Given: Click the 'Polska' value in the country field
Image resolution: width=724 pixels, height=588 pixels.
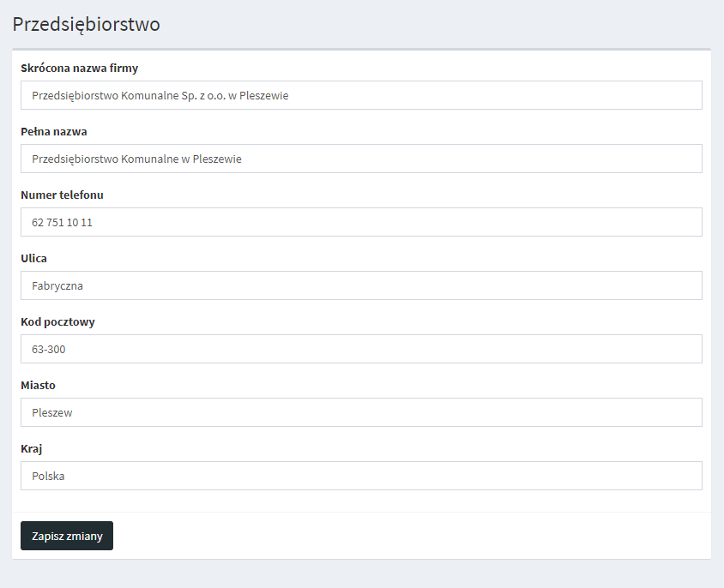Looking at the screenshot, I should click(x=48, y=477).
